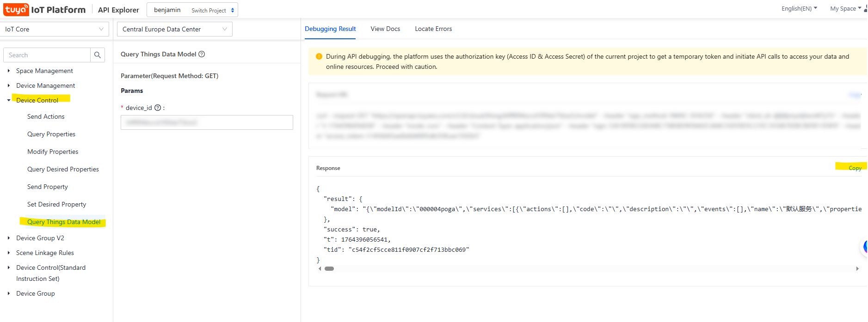Copy the response content
Screen dimensions: 868x322
(855, 168)
